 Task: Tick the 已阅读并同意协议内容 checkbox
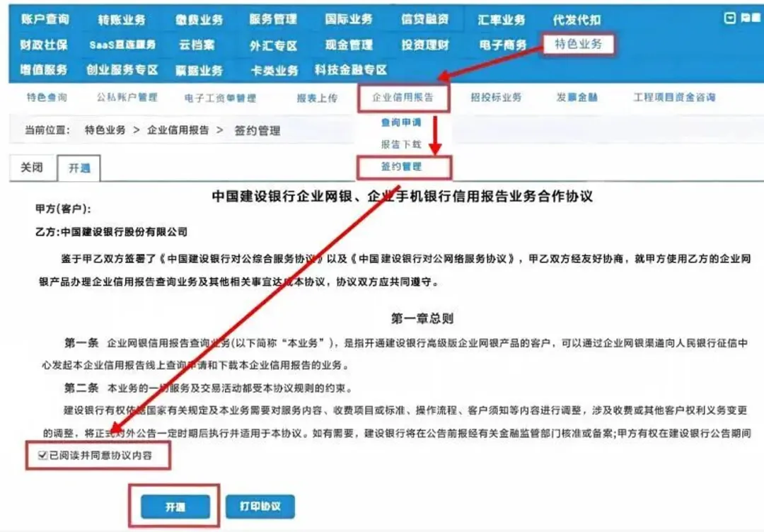tap(42, 455)
